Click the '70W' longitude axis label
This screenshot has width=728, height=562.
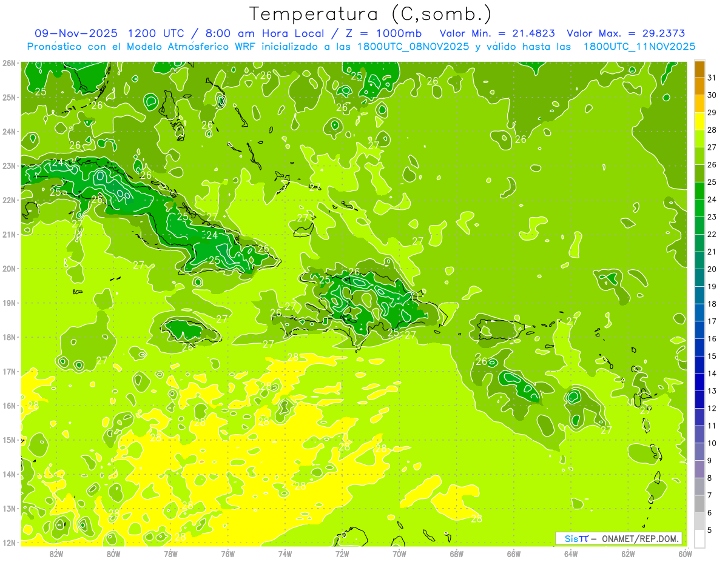(x=399, y=553)
